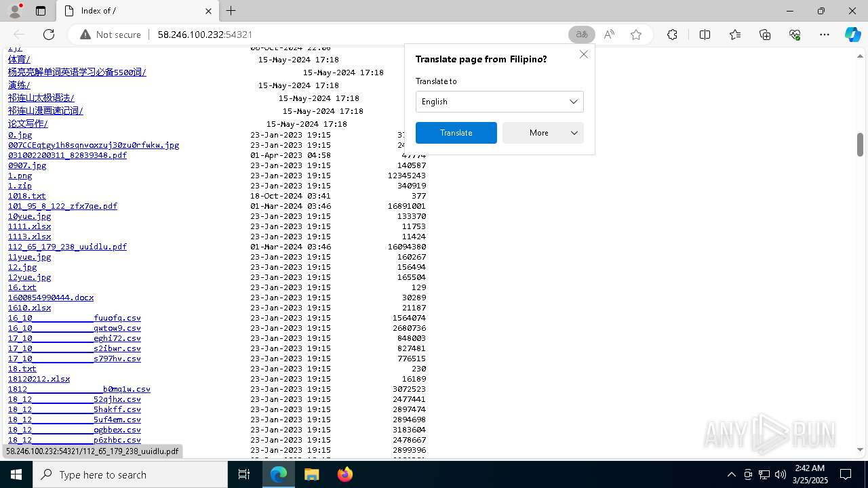The height and width of the screenshot is (488, 868).
Task: Open 031002200311_82839348.pdf link
Action: coord(67,155)
